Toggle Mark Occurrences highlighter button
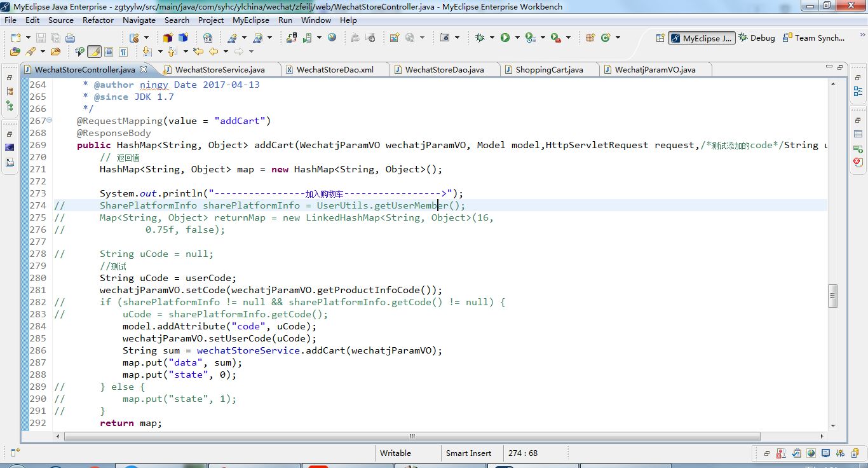 pyautogui.click(x=94, y=52)
